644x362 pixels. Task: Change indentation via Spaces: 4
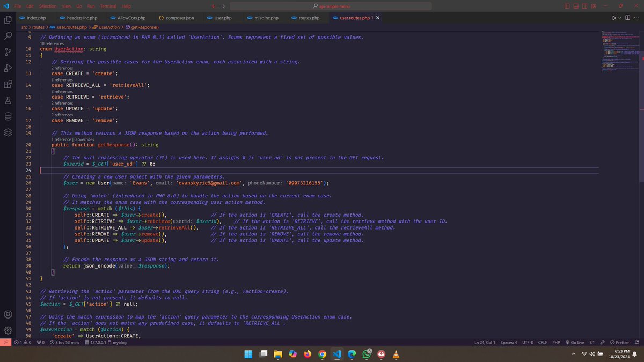[x=509, y=342]
